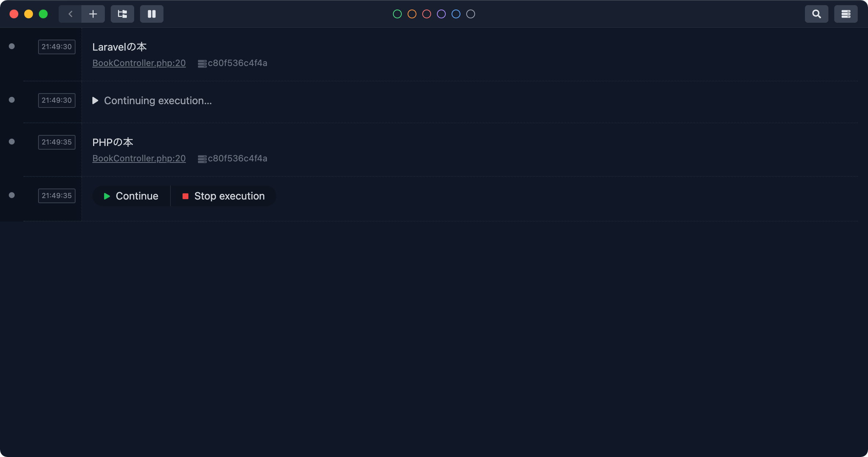
Task: Pause incoming messages using the pause icon
Action: click(x=151, y=14)
